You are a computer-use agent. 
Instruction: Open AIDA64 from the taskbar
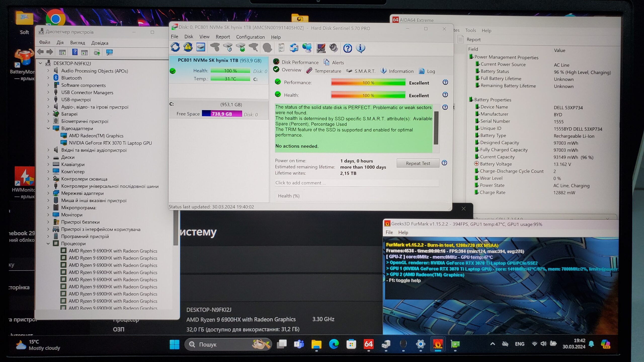tap(368, 344)
